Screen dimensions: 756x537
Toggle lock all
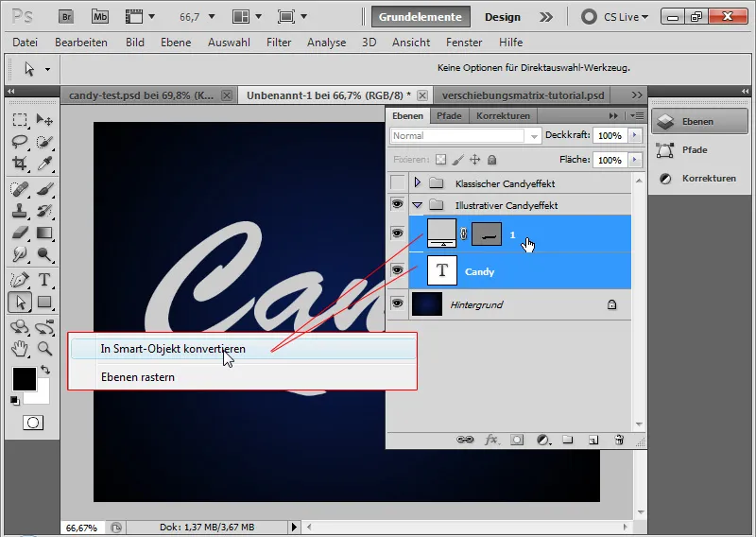pos(491,160)
